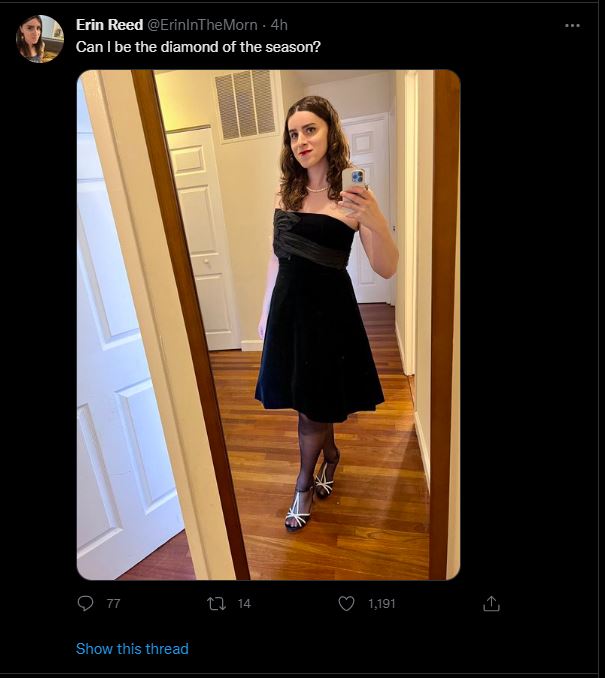Click the black dress in the photo
The width and height of the screenshot is (605, 678).
318,316
